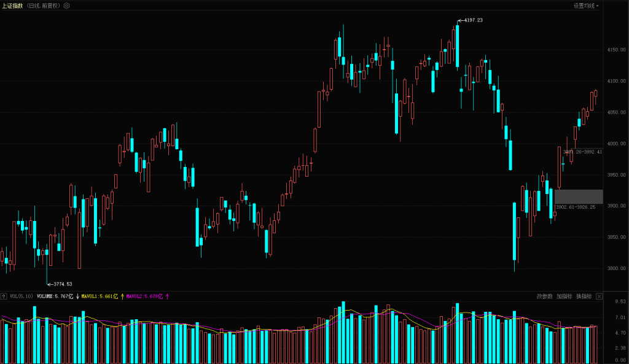The width and height of the screenshot is (629, 364).
Task: Click 加指标 to add an indicator
Action: [564, 296]
